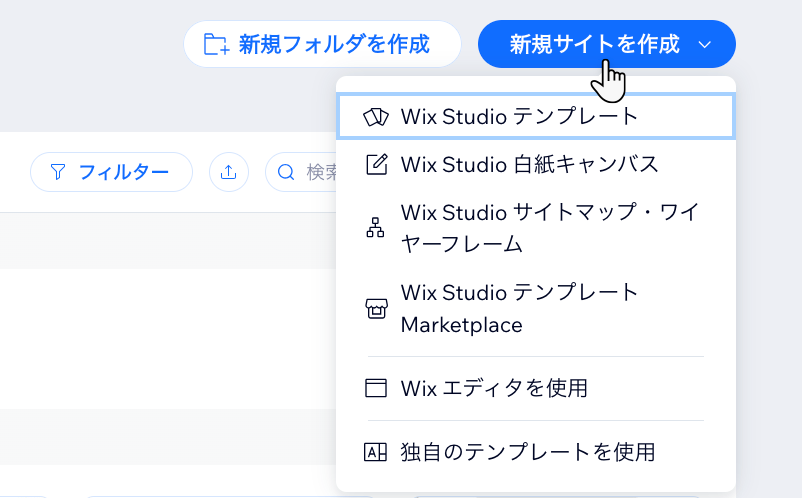Open Wix Studio テンプレート Marketplace
The image size is (802, 498).
point(536,309)
